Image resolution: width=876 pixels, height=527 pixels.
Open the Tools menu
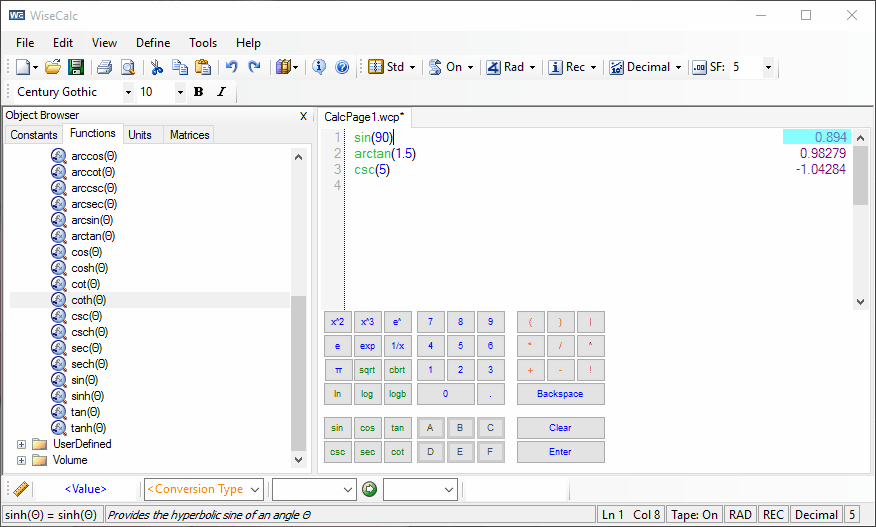[x=203, y=43]
